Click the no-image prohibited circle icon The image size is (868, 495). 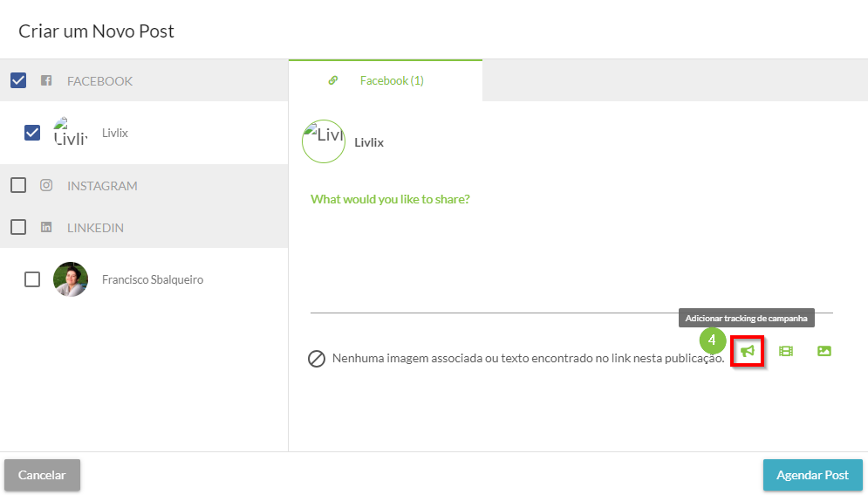pos(317,359)
